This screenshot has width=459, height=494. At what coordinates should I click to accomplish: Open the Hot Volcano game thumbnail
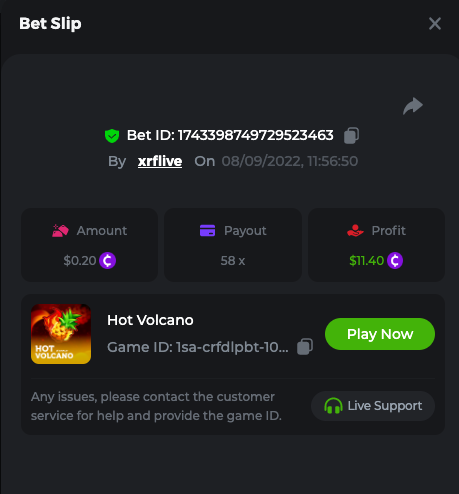[61, 334]
